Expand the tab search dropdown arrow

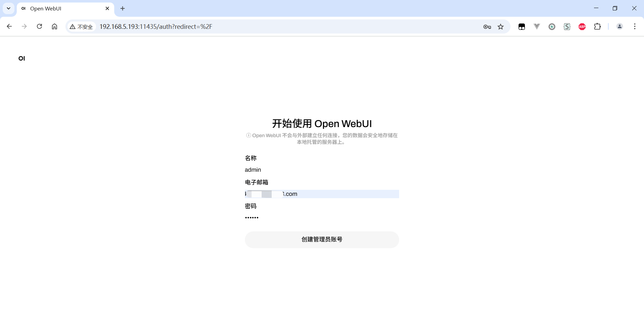(9, 8)
